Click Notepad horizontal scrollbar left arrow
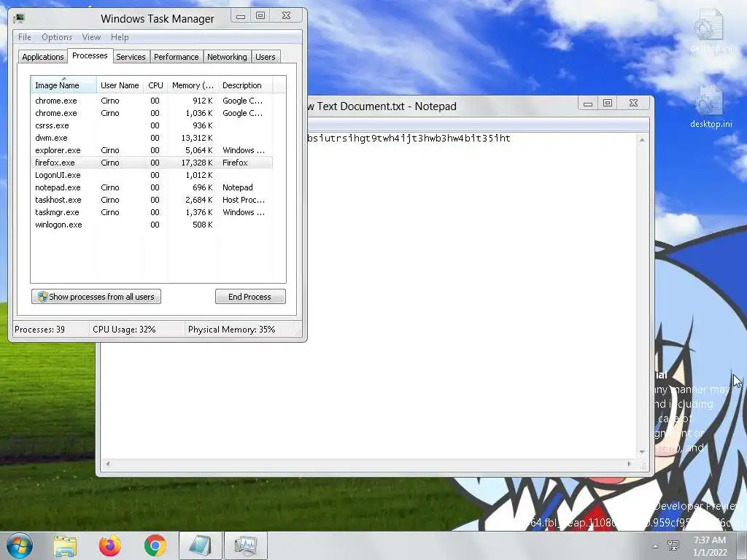747x560 pixels. [108, 464]
